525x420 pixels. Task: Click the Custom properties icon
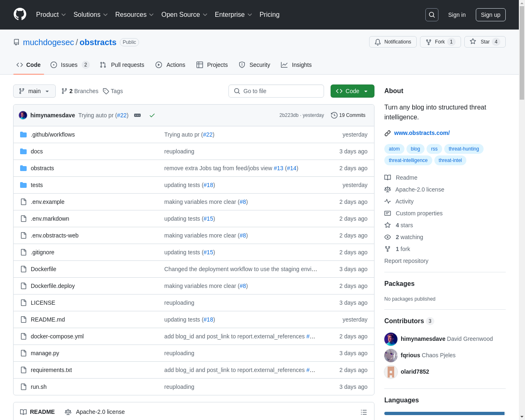click(388, 213)
